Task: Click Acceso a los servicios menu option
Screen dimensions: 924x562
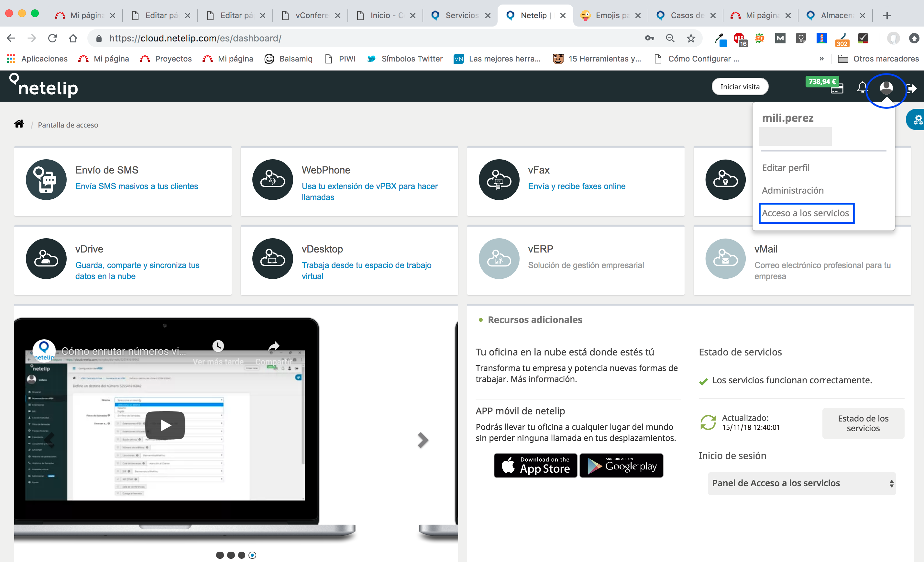Action: click(806, 213)
